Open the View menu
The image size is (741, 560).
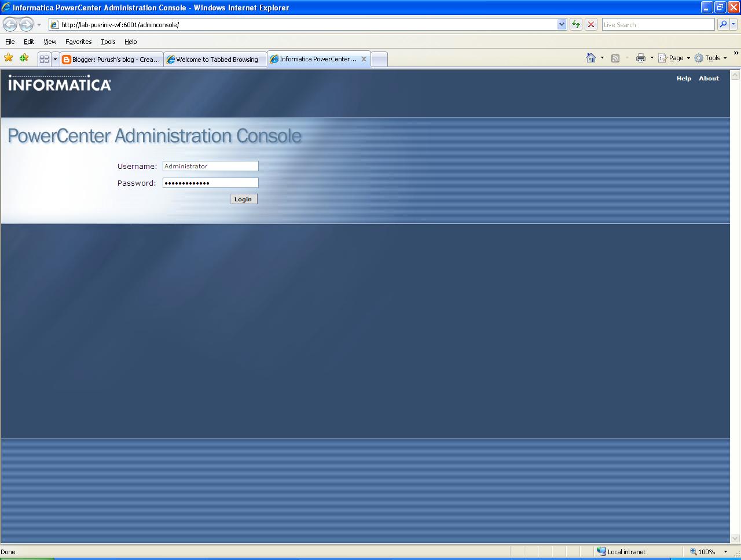pos(50,42)
